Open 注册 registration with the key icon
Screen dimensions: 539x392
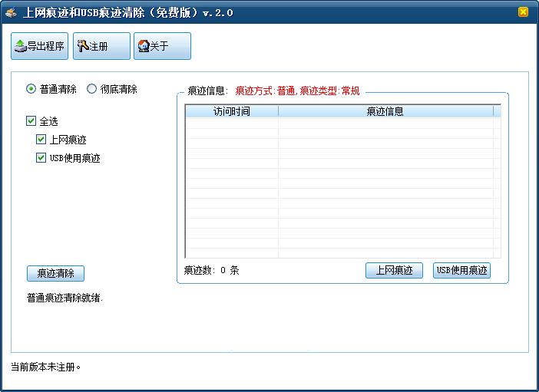[x=101, y=46]
